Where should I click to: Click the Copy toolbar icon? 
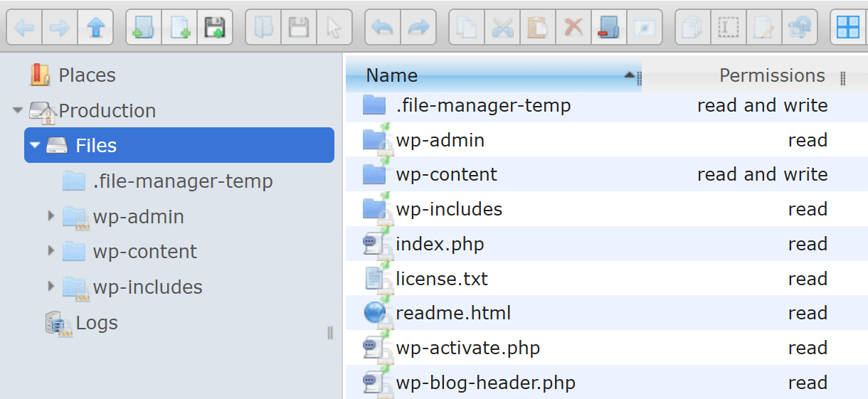click(467, 28)
